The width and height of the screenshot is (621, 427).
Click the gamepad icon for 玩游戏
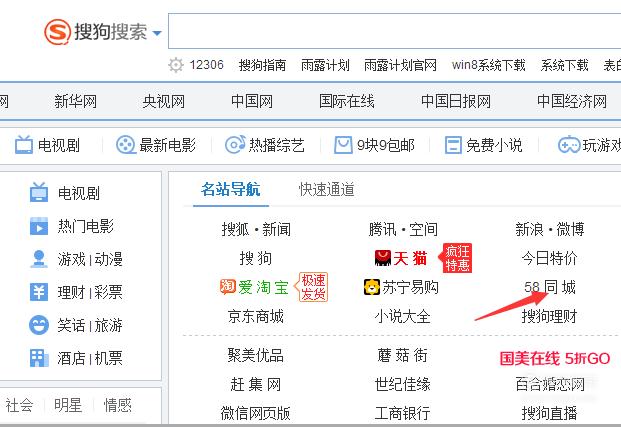tap(569, 145)
